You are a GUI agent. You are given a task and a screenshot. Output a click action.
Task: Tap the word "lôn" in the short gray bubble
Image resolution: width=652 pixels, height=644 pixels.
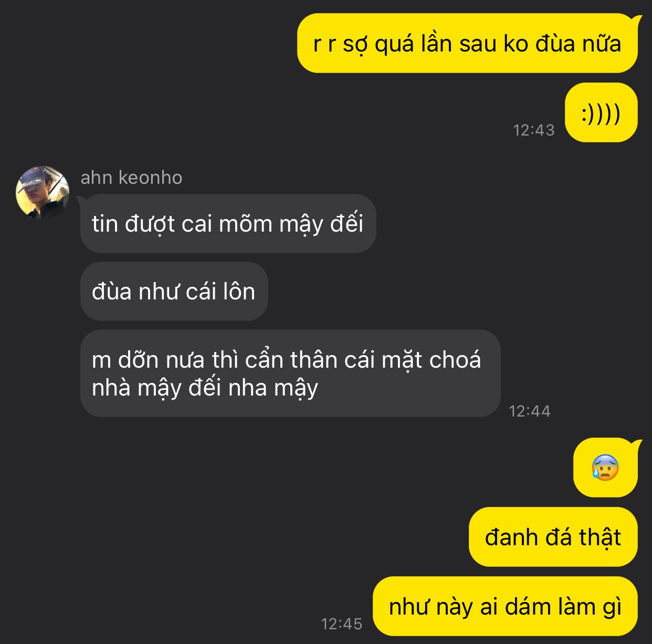[x=239, y=291]
